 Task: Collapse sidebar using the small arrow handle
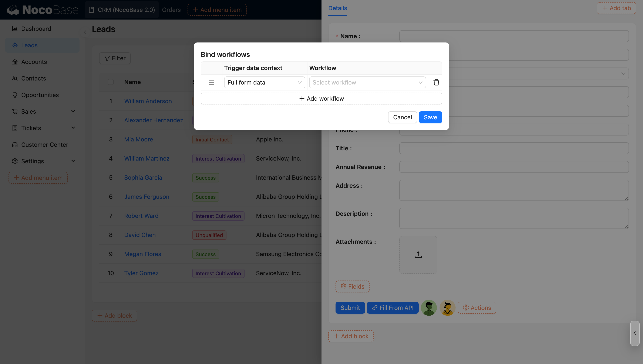85,32
